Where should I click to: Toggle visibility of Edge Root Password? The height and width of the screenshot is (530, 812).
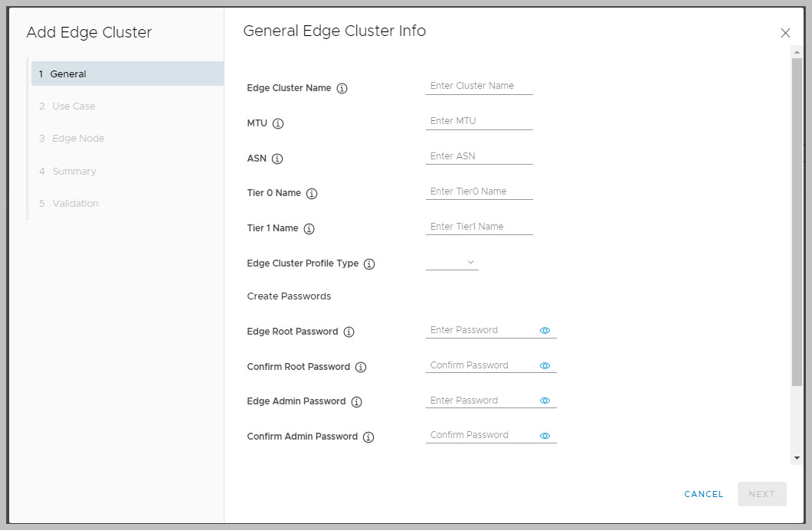(x=545, y=330)
